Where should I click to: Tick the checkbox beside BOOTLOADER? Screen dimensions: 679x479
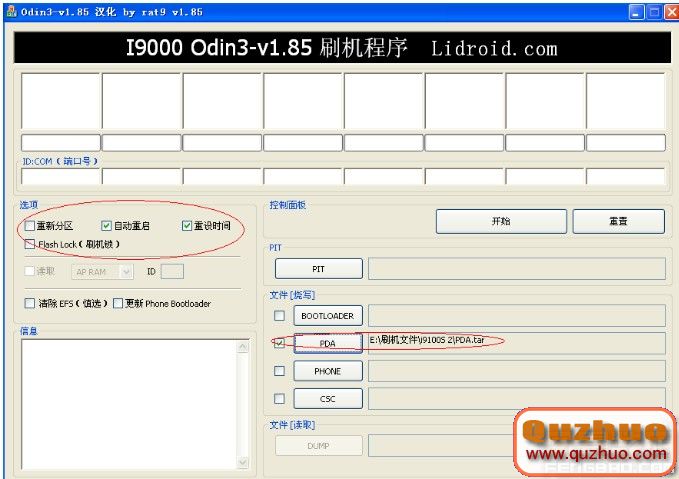point(279,315)
